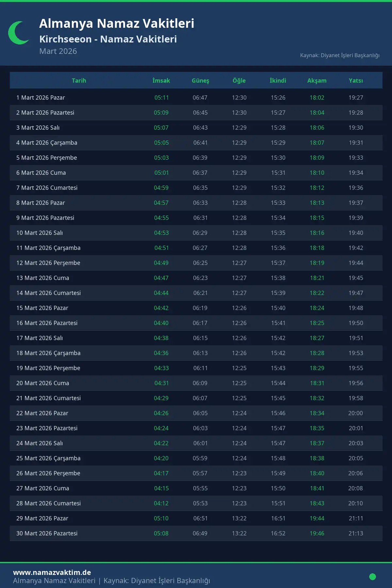392x588 pixels.
Task: Select the İmsak column header
Action: pos(161,81)
